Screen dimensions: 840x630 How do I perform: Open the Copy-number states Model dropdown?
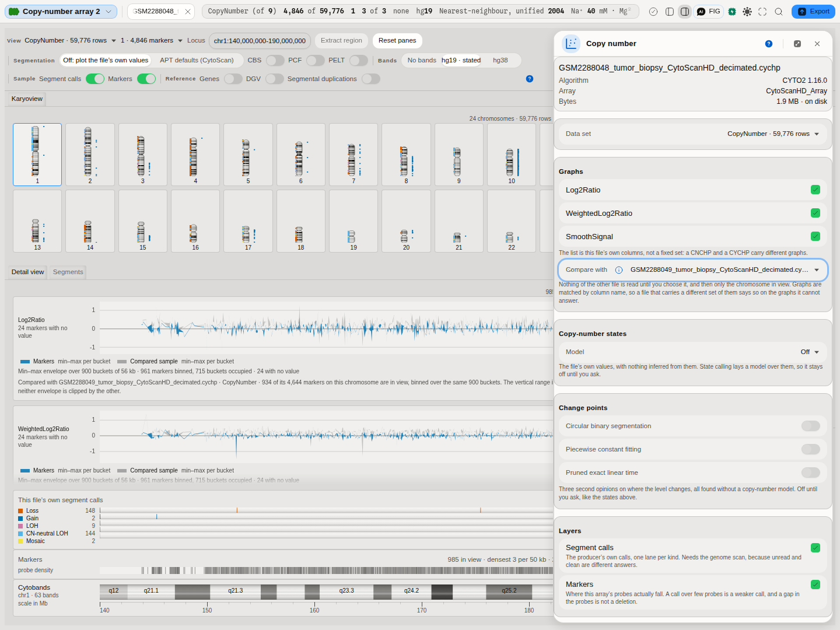pyautogui.click(x=692, y=352)
